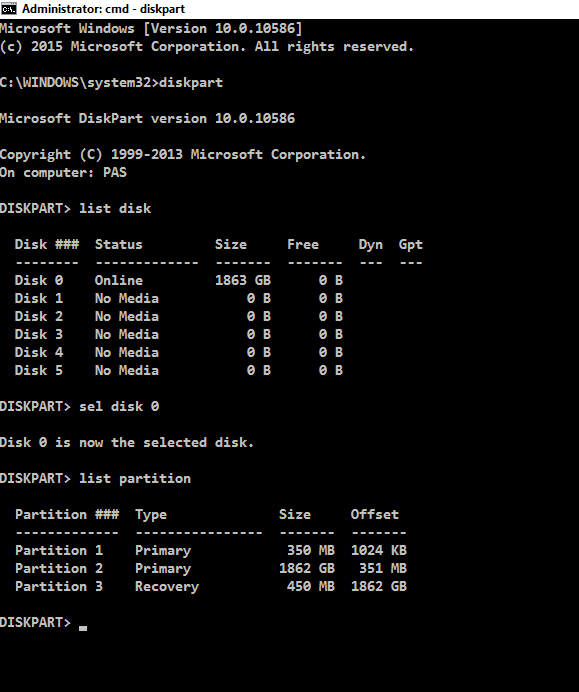579x692 pixels.
Task: Click the 'Partition 1' row label
Action: pos(59,551)
